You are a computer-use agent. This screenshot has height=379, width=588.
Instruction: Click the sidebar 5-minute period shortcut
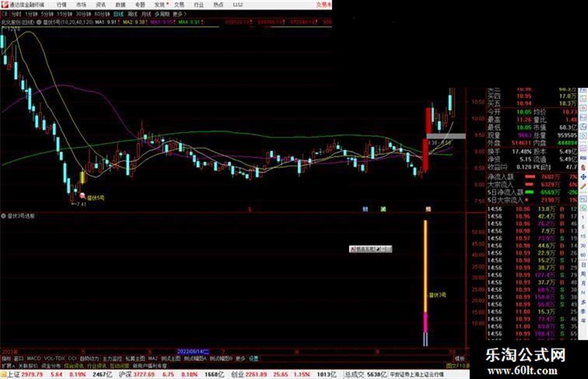(x=583, y=227)
